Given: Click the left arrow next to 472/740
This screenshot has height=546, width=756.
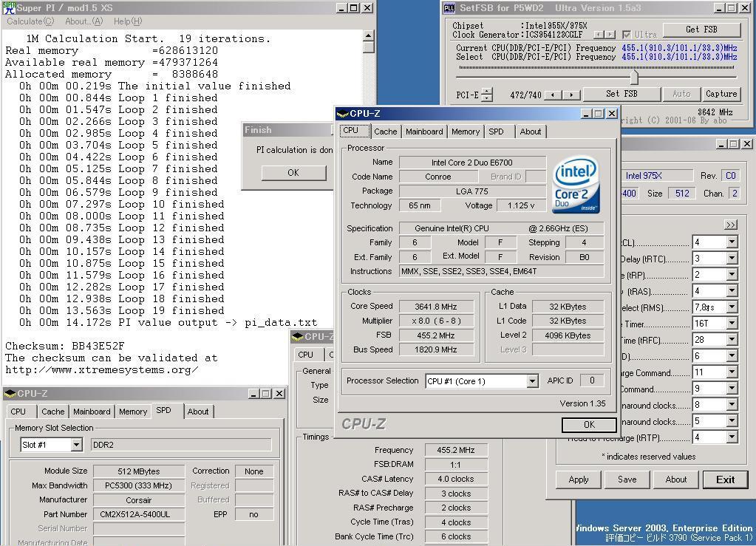Looking at the screenshot, I should pos(553,95).
